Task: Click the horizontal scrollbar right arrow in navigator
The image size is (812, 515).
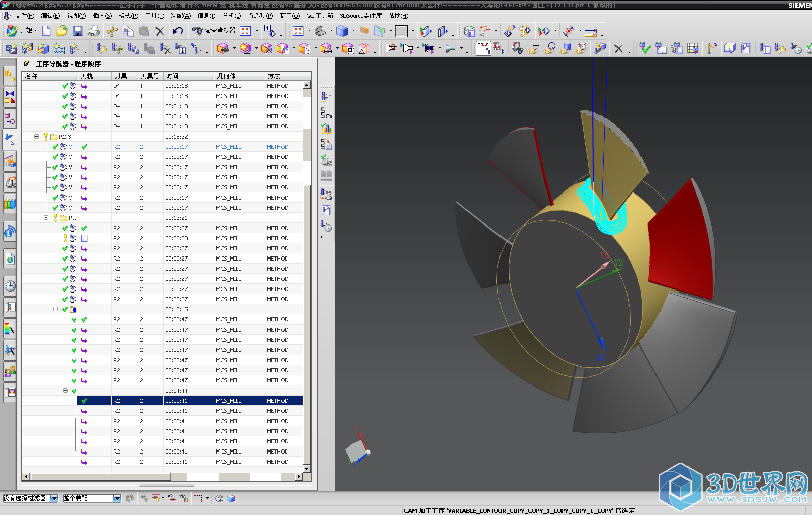Action: pyautogui.click(x=299, y=477)
